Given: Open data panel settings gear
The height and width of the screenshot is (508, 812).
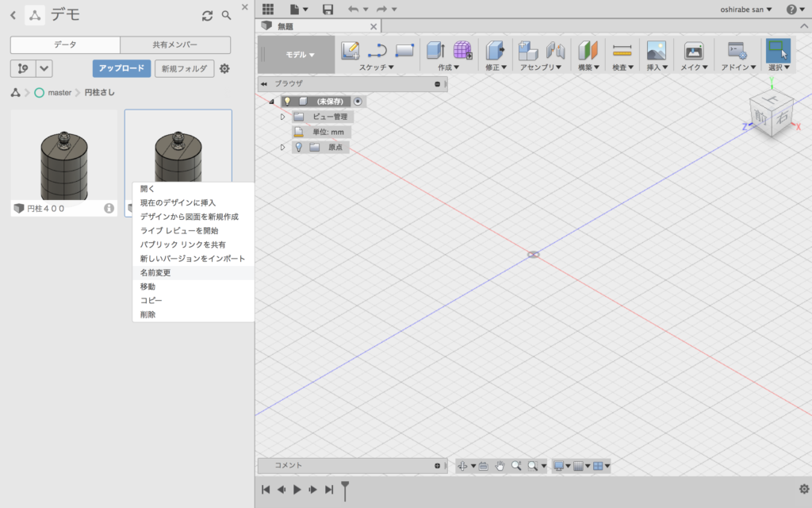Looking at the screenshot, I should [224, 68].
